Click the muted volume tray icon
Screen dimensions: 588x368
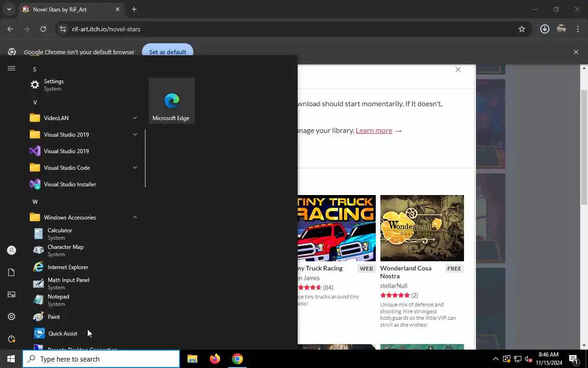(x=528, y=359)
